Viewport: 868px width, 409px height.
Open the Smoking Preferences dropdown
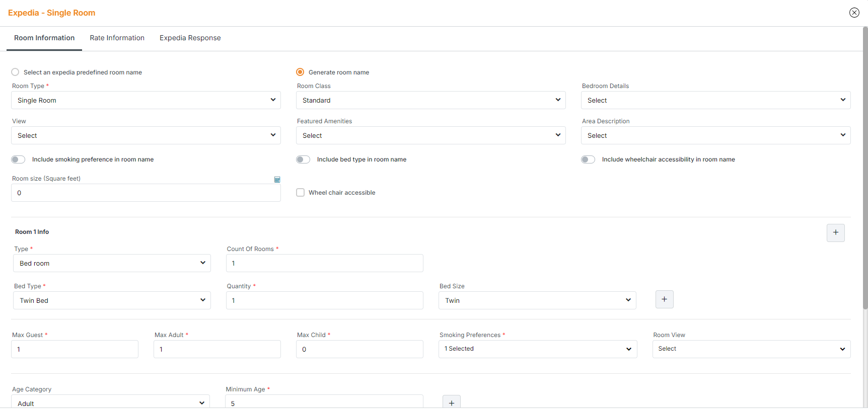pyautogui.click(x=537, y=349)
